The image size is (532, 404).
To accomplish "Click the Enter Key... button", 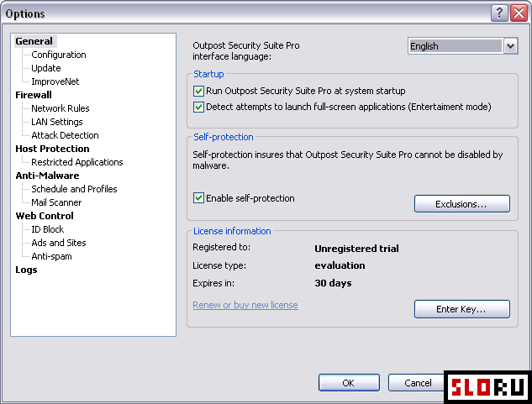I will 461,309.
